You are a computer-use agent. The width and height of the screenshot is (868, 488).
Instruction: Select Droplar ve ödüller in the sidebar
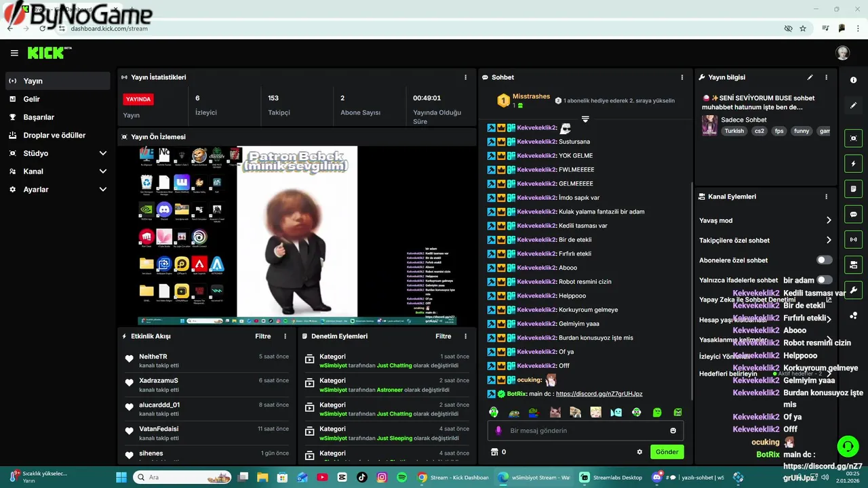click(58, 135)
